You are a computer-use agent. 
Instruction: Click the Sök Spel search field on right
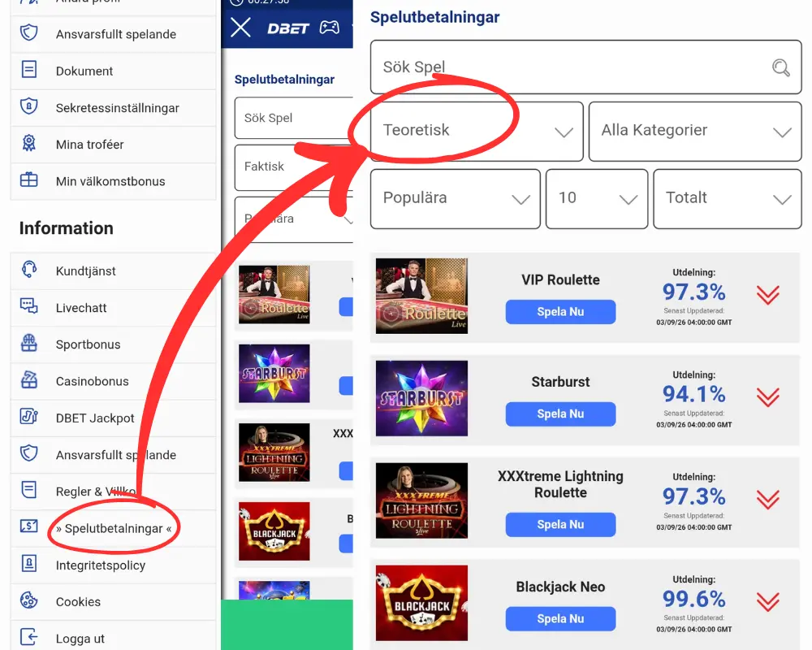pos(585,67)
